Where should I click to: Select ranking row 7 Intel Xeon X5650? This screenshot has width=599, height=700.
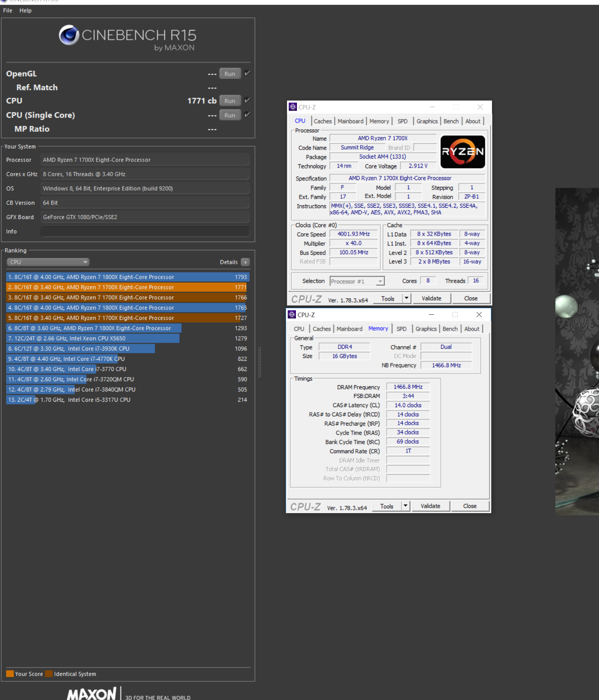tap(128, 338)
